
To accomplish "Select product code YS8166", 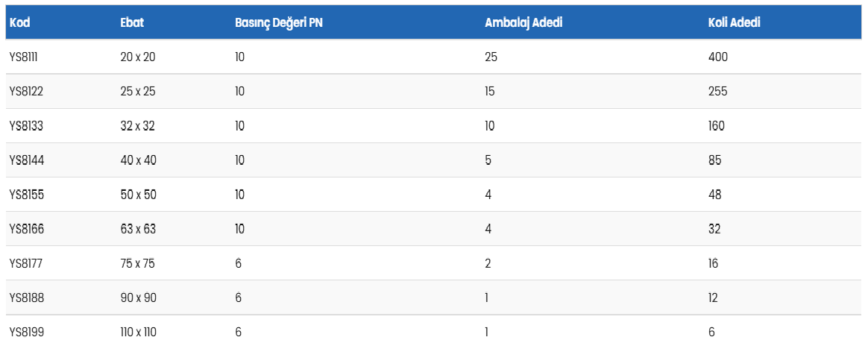I will (x=26, y=229).
